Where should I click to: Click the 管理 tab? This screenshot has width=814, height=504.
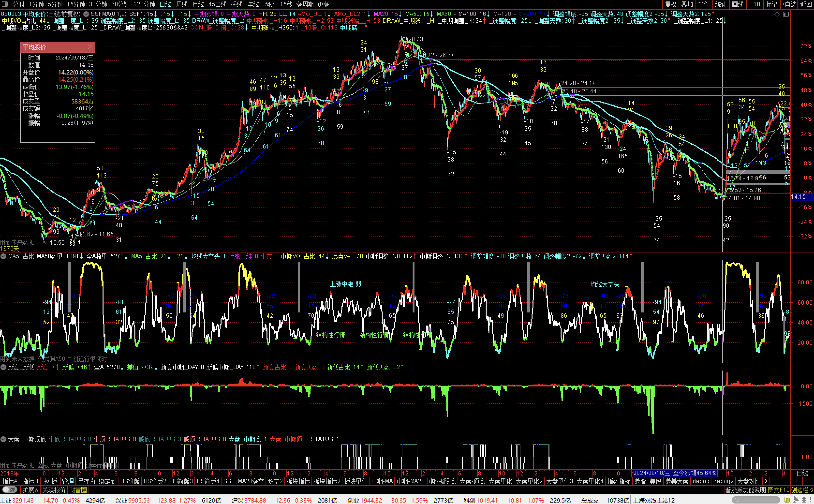68,481
